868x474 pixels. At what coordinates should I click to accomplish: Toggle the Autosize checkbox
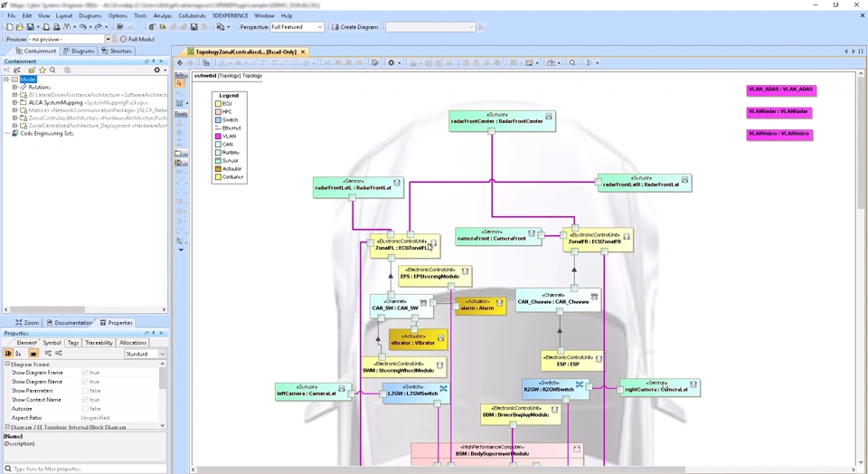[85, 409]
